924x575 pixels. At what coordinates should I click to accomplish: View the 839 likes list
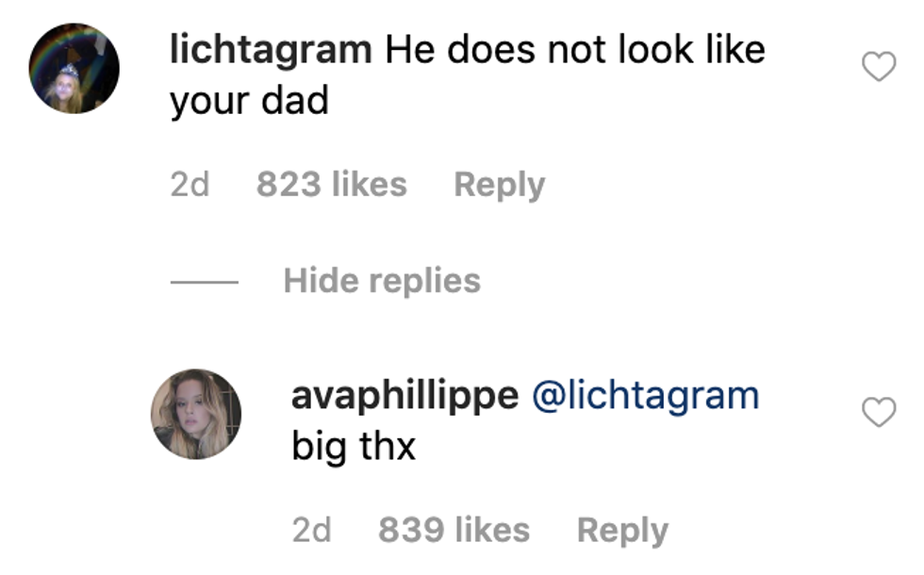454,530
